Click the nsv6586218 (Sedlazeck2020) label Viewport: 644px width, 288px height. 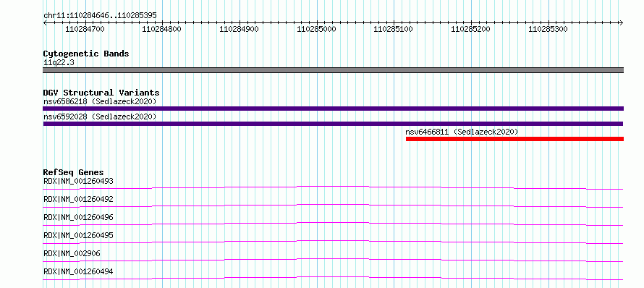[100, 101]
